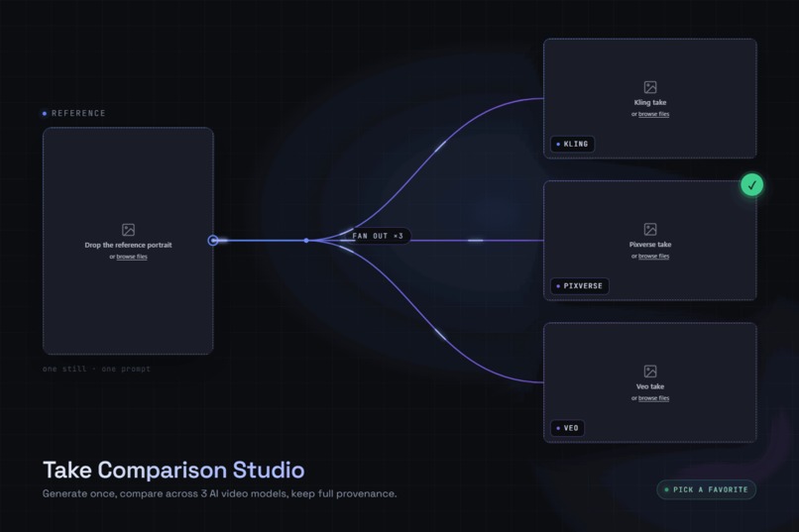Click the FAN OUT ×3 label
Viewport: 799px width, 532px height.
[x=378, y=236]
